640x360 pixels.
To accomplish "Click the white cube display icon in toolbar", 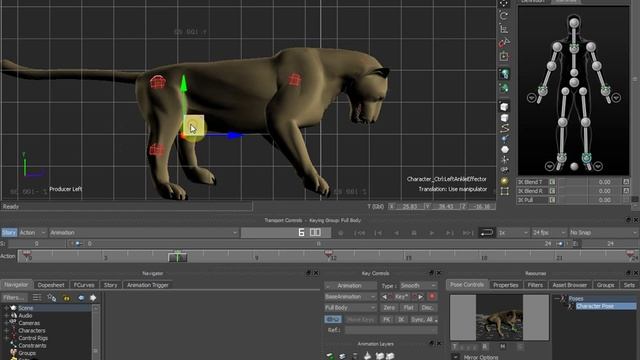I will (504, 107).
